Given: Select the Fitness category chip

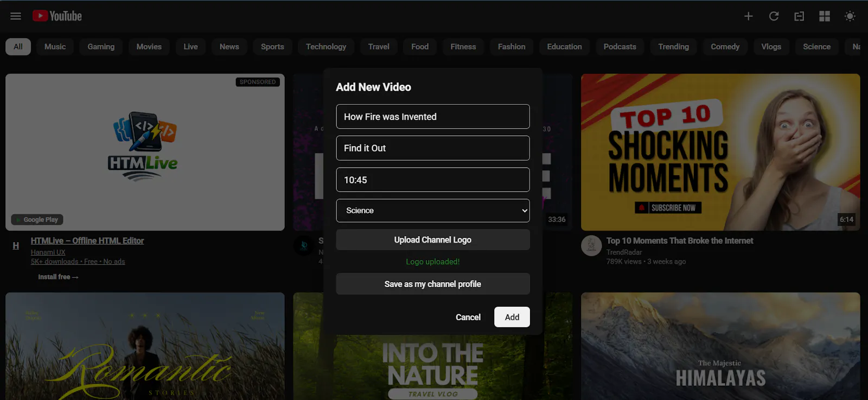Looking at the screenshot, I should click(463, 47).
